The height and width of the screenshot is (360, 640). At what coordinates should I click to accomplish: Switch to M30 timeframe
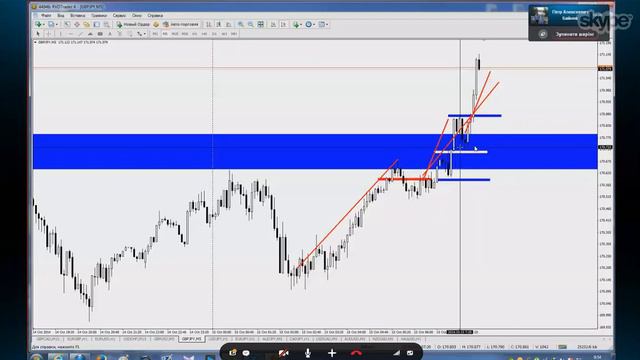coord(184,34)
